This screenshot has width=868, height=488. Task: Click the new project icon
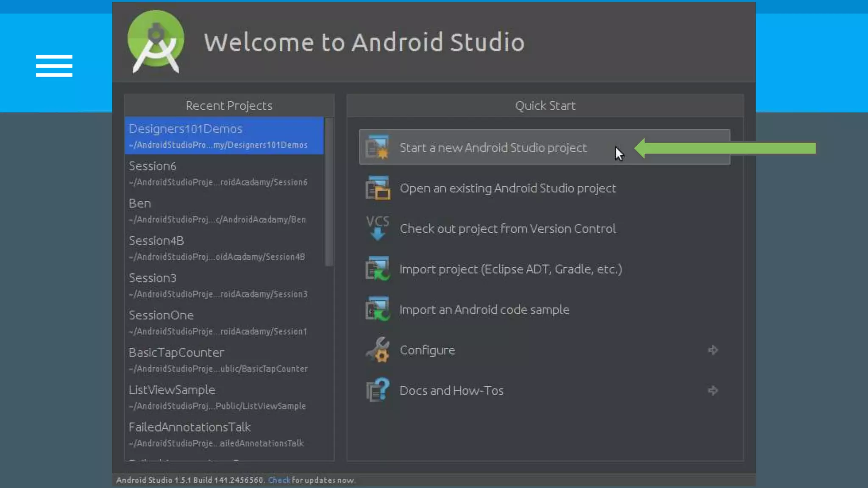[377, 147]
